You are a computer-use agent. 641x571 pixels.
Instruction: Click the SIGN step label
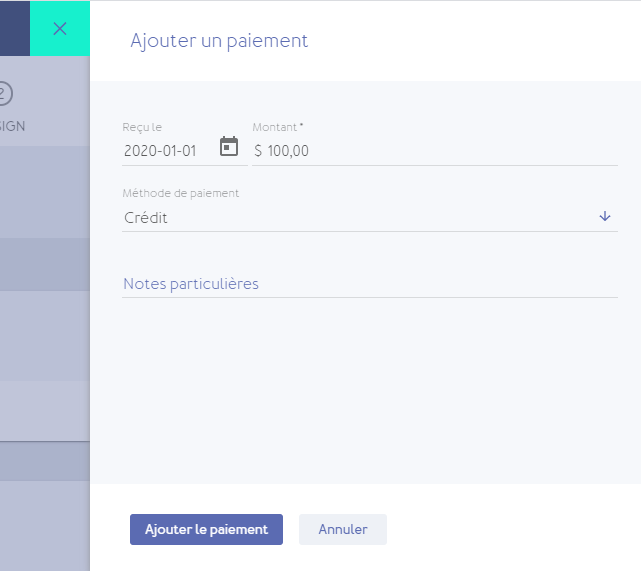pyautogui.click(x=12, y=127)
